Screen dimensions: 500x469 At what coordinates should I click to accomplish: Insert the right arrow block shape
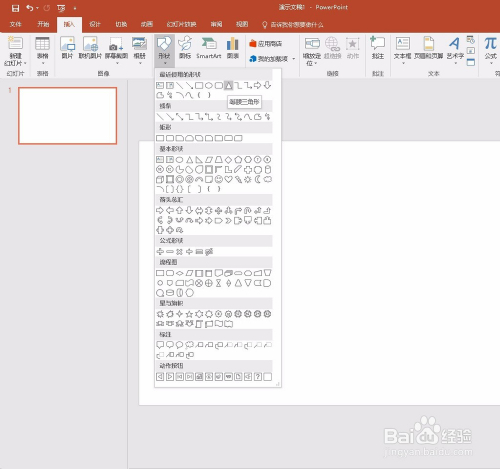click(160, 211)
